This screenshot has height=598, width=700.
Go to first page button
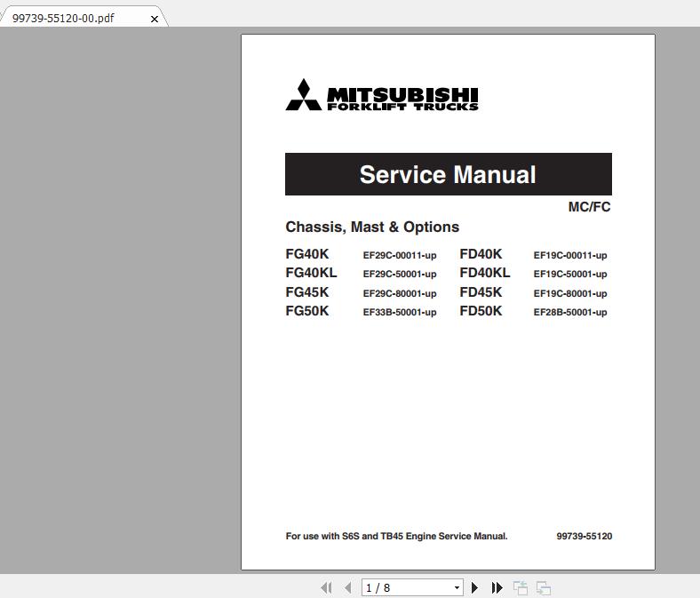click(326, 587)
